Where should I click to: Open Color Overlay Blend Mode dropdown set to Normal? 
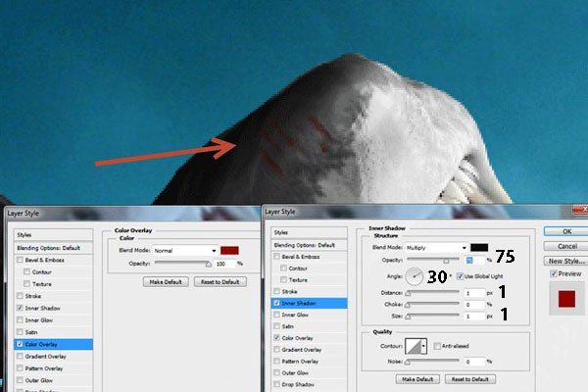click(185, 251)
